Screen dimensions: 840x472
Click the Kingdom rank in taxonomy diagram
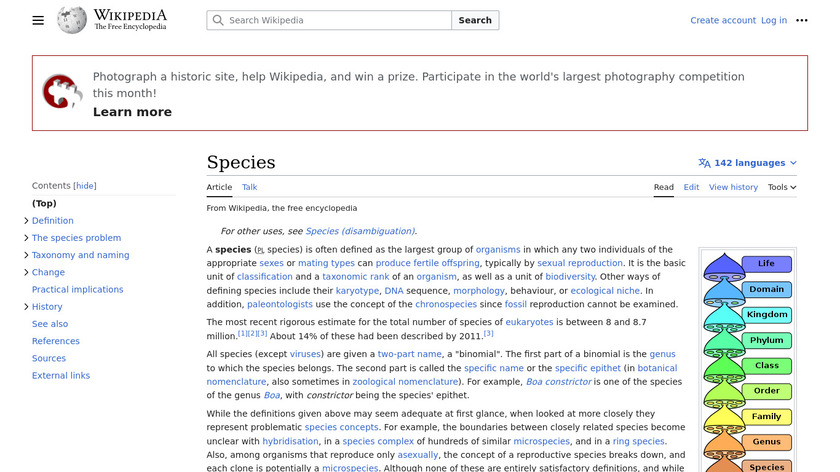click(x=767, y=315)
